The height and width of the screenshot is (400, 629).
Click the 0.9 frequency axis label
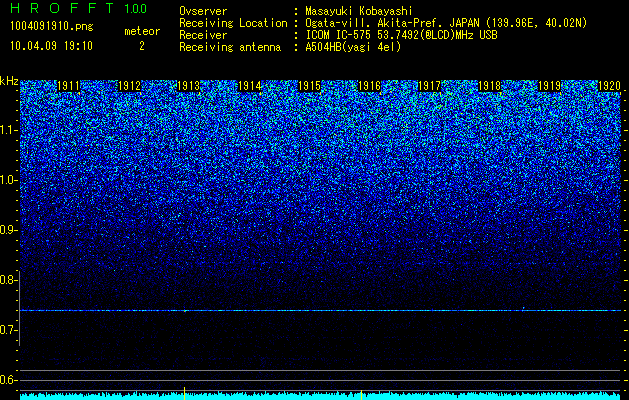tap(8, 230)
